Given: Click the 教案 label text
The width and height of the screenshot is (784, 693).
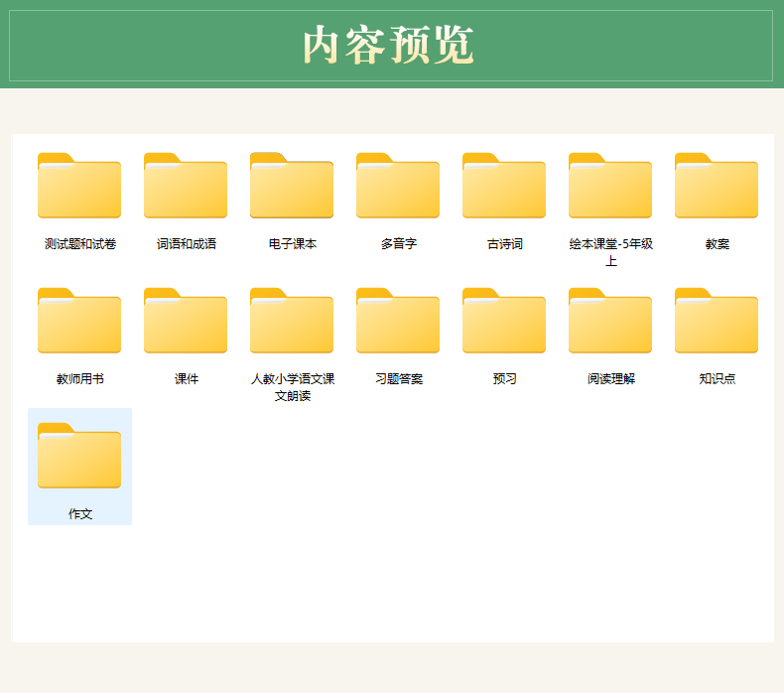Looking at the screenshot, I should [x=717, y=244].
